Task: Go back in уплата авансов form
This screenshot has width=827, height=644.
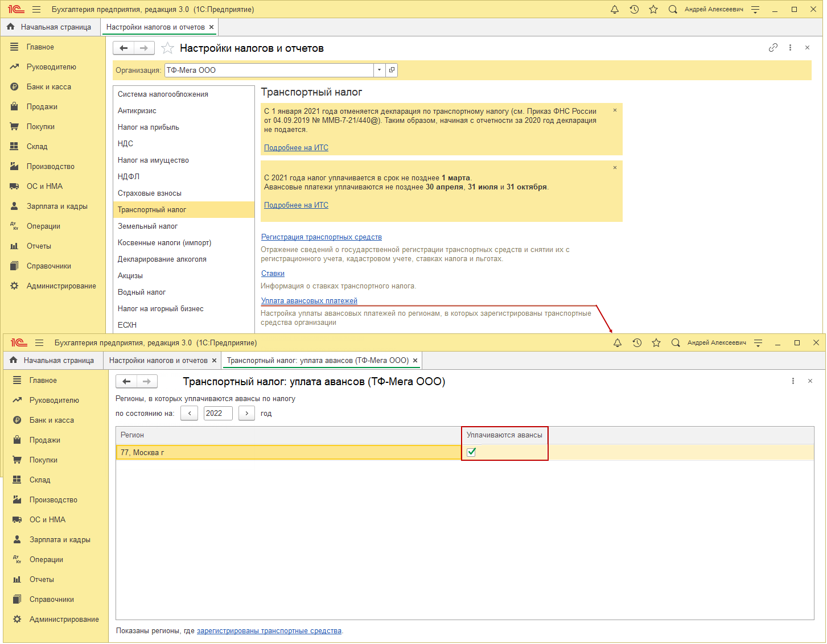Action: click(x=126, y=382)
